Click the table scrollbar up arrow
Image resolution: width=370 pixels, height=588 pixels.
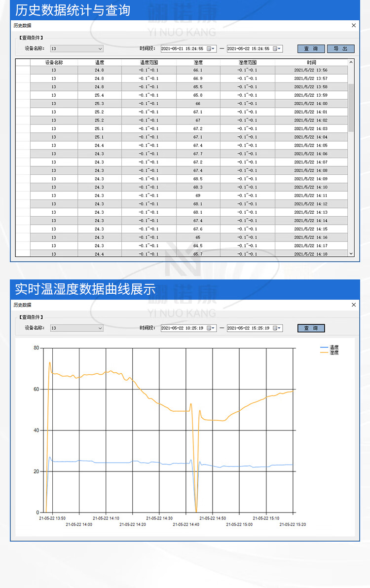(x=351, y=62)
